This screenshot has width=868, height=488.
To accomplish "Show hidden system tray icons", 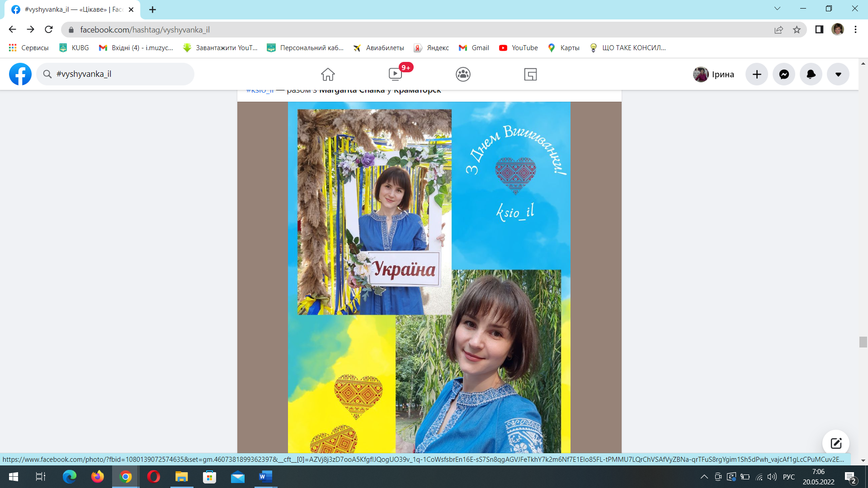I will click(x=704, y=477).
